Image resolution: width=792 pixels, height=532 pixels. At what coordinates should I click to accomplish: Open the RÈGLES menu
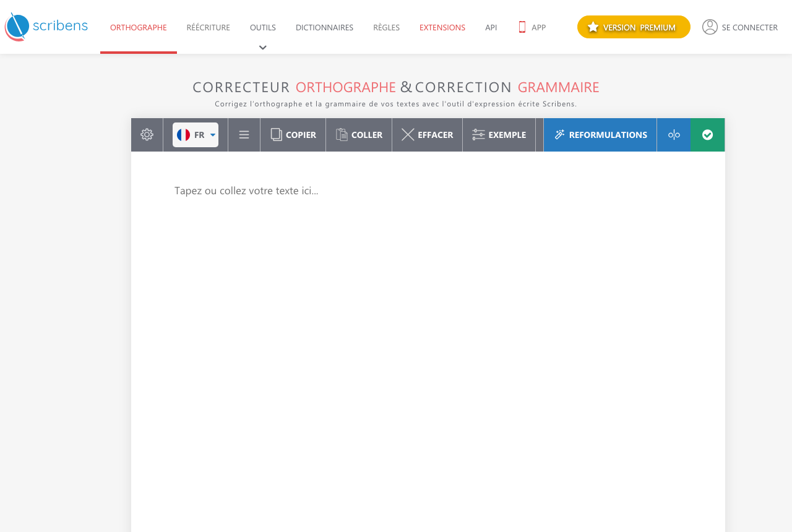[x=387, y=27]
